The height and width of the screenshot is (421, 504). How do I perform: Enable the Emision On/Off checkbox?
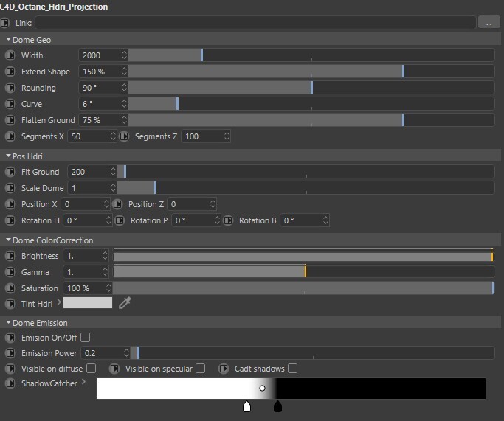click(85, 338)
